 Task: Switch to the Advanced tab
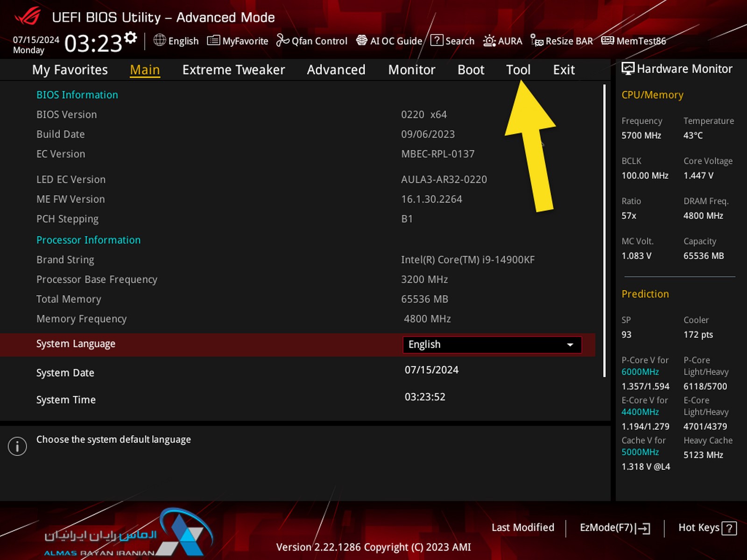(x=336, y=70)
